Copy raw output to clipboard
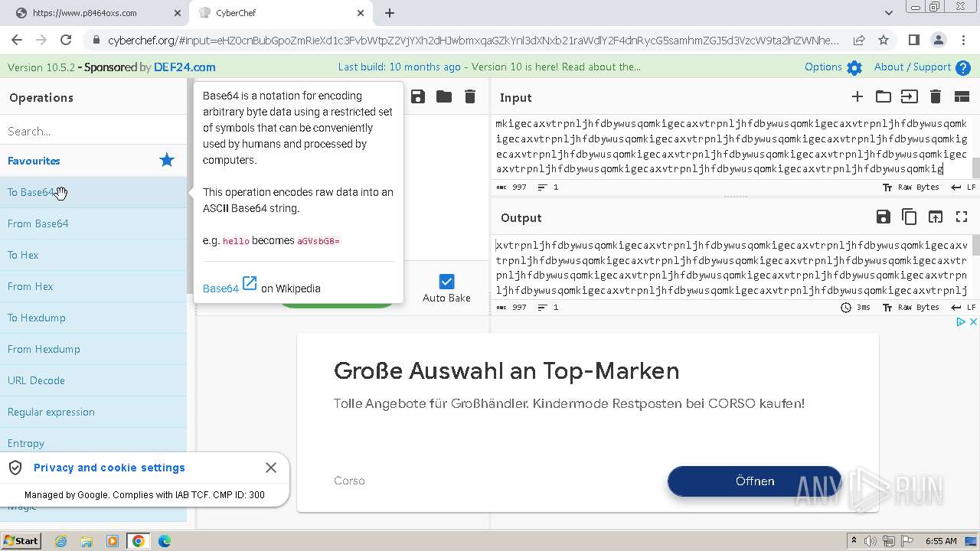This screenshot has width=980, height=551. [910, 217]
